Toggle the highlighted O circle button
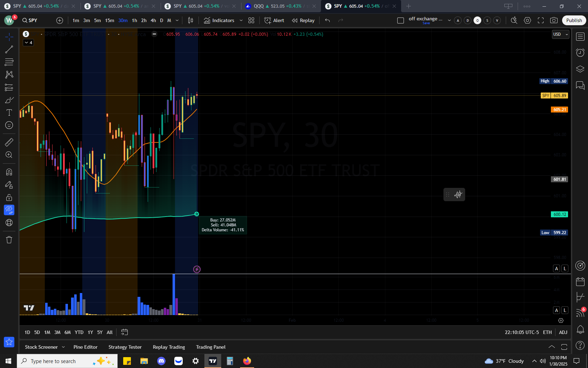588x368 pixels. click(477, 20)
